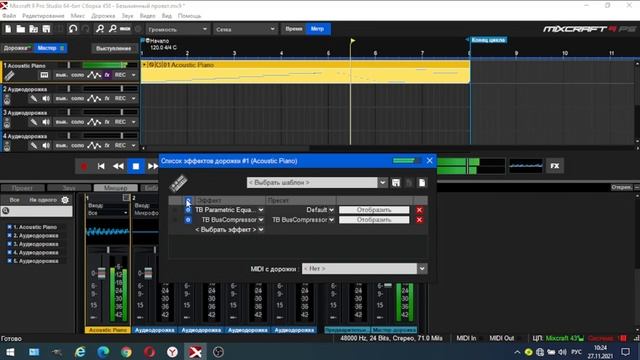The height and width of the screenshot is (360, 640).
Task: Open the Сетка snap dropdown
Action: (x=245, y=29)
